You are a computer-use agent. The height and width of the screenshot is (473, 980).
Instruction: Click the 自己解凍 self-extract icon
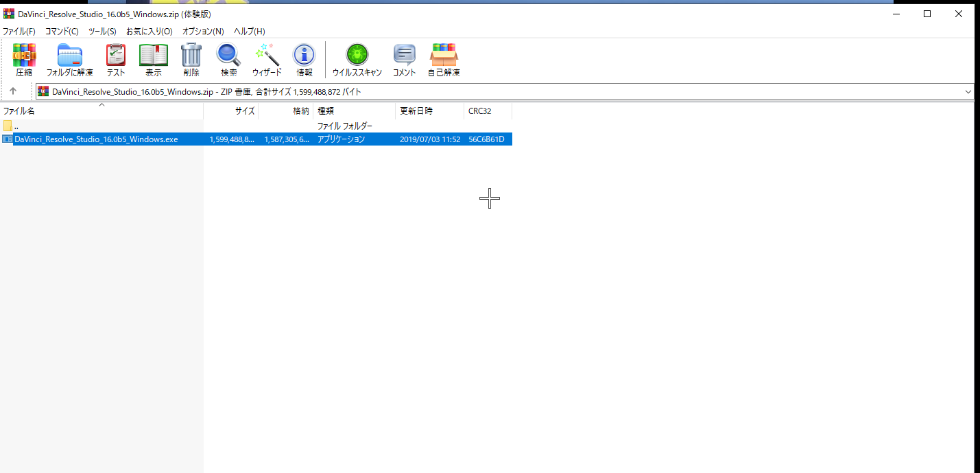pyautogui.click(x=444, y=59)
